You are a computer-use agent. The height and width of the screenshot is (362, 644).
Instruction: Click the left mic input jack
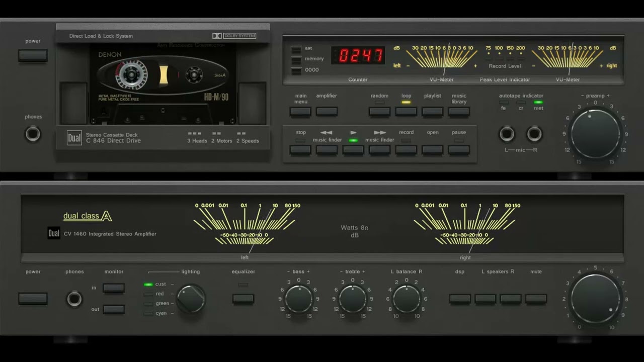coord(507,134)
